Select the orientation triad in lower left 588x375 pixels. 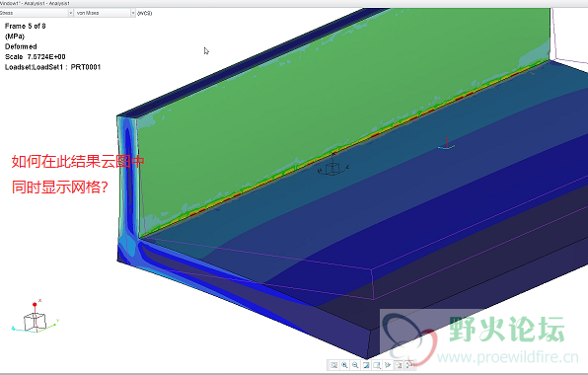36,318
